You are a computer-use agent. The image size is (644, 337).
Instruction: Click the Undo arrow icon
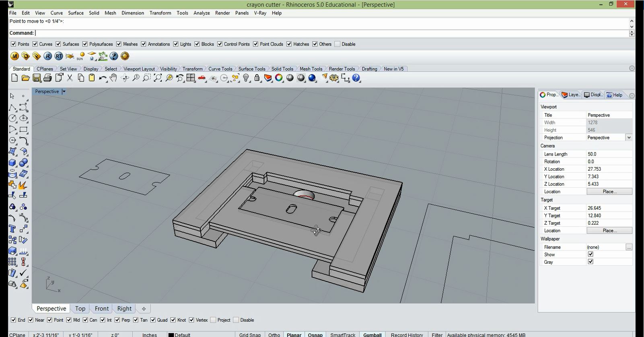coord(103,78)
